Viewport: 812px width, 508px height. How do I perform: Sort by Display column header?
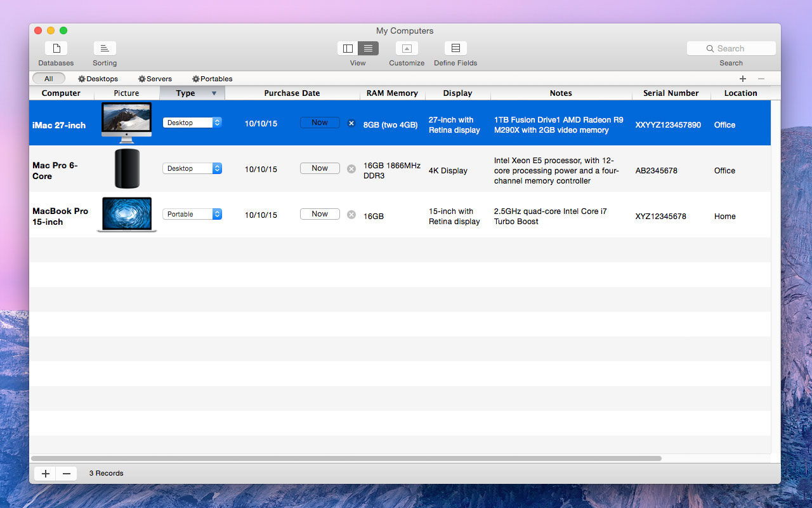tap(457, 93)
